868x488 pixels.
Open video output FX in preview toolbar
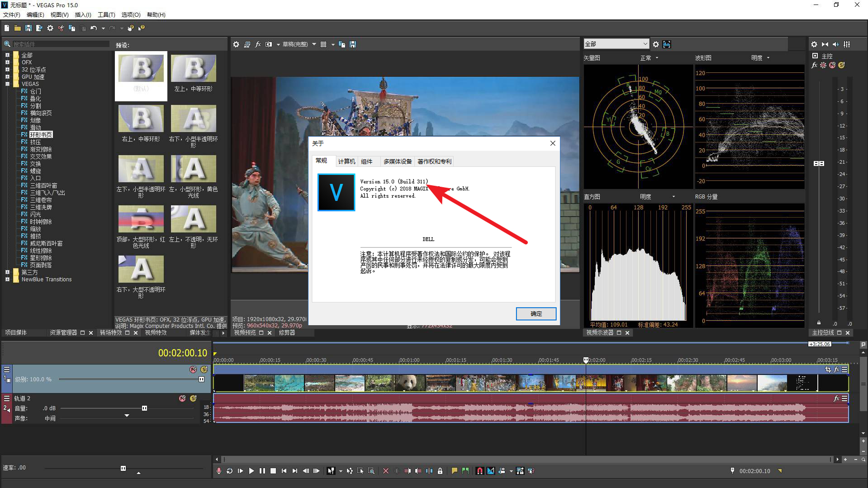pyautogui.click(x=258, y=44)
